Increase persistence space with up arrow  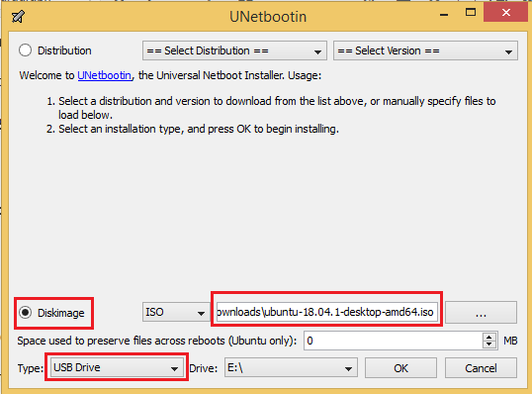coord(488,338)
